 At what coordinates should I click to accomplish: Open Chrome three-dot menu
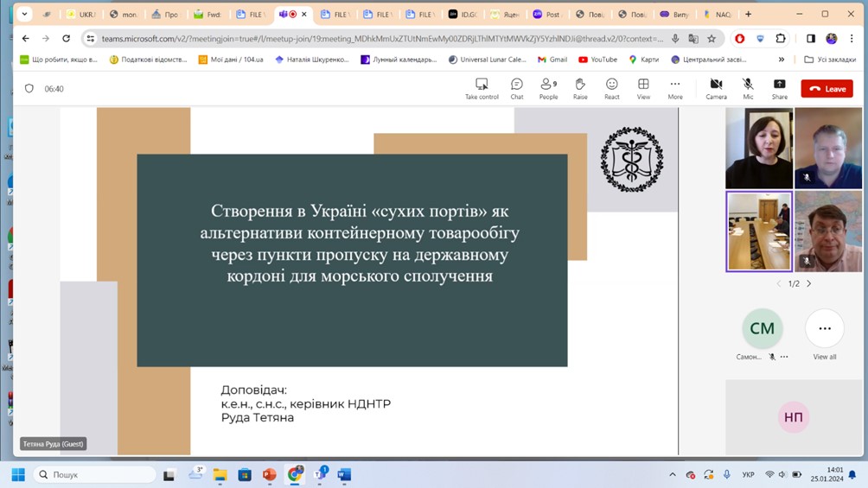[x=852, y=38]
